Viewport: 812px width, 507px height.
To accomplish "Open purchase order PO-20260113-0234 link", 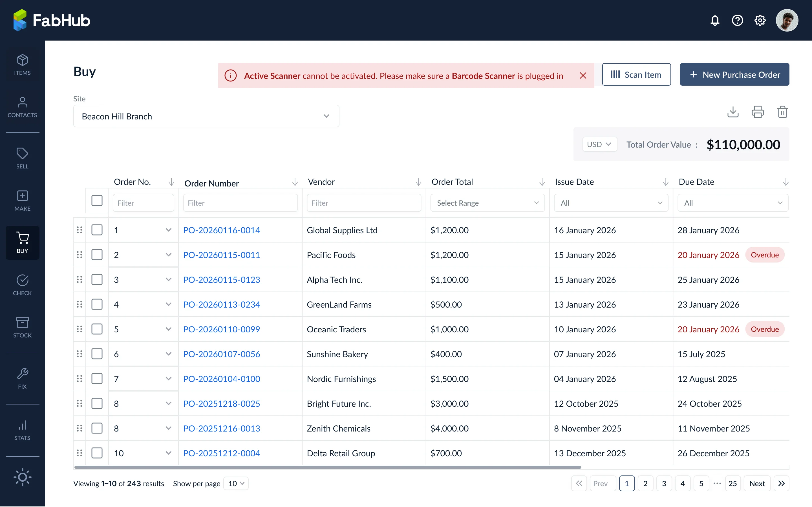I will tap(221, 304).
